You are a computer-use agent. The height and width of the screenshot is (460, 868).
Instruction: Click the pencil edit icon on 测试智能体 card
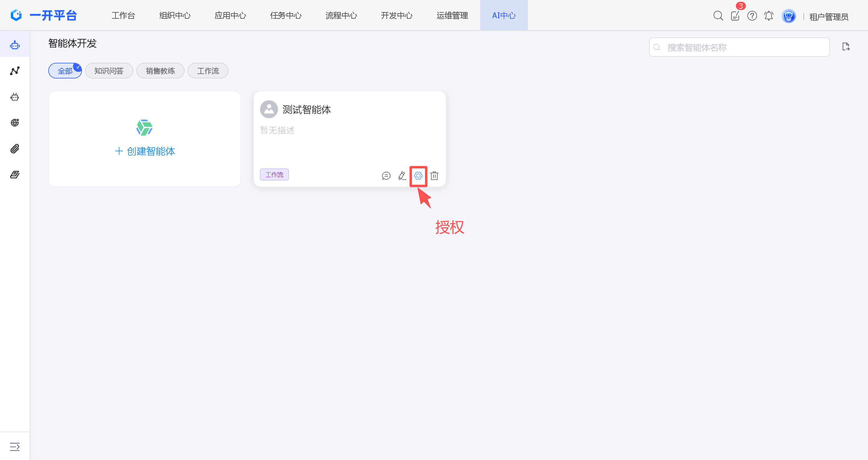[402, 176]
